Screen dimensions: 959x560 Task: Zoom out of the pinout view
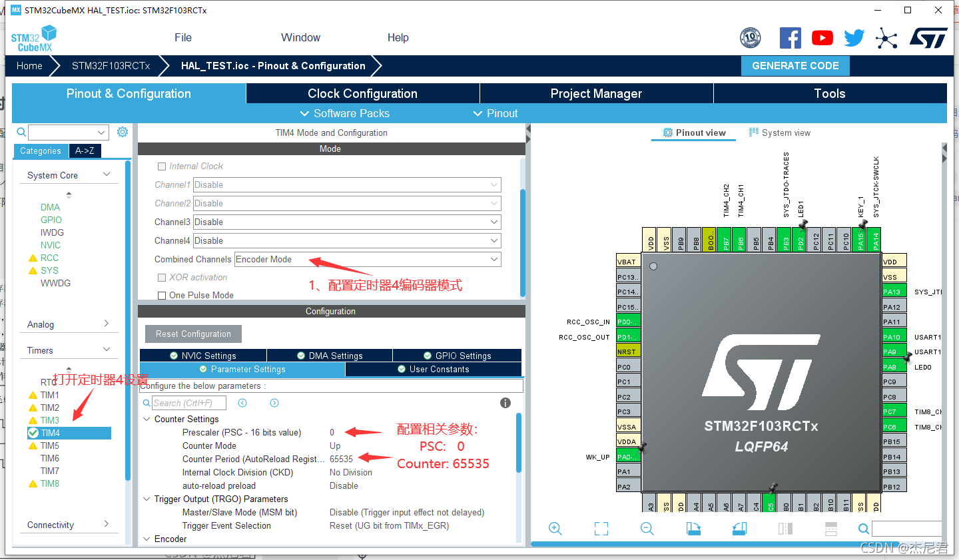click(x=647, y=529)
